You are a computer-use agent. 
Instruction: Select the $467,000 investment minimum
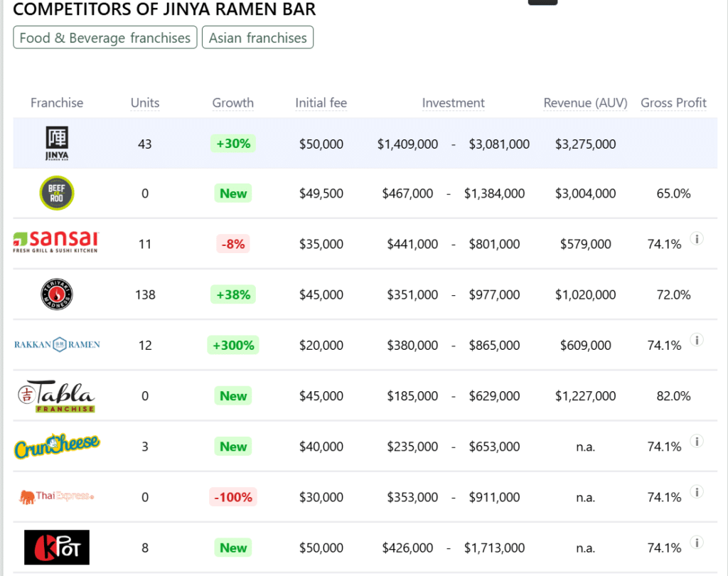407,193
